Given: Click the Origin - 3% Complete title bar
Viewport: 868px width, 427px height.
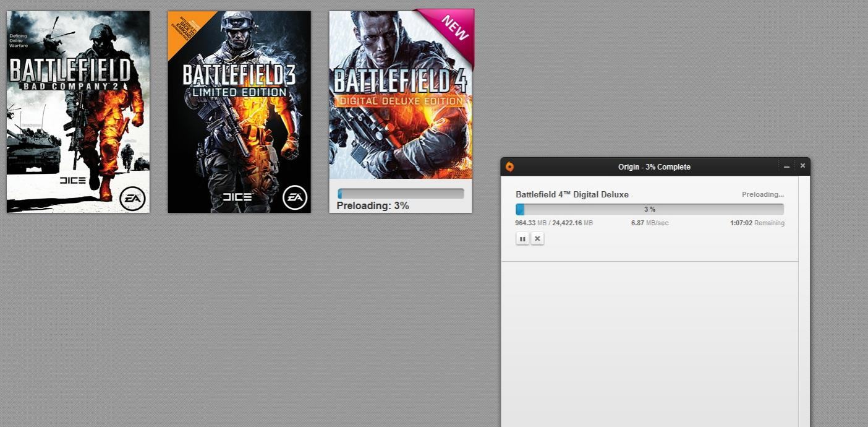Looking at the screenshot, I should click(x=654, y=166).
